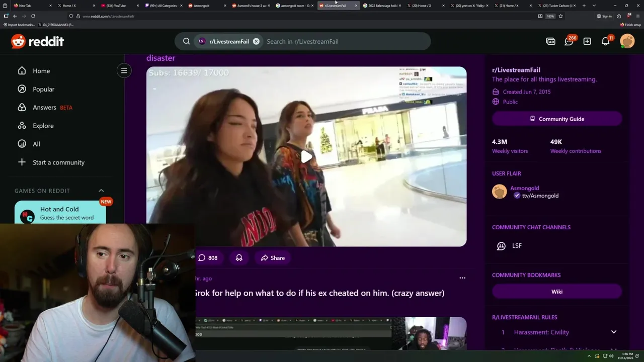644x362 pixels.
Task: Open All in the sidebar
Action: pyautogui.click(x=29, y=144)
